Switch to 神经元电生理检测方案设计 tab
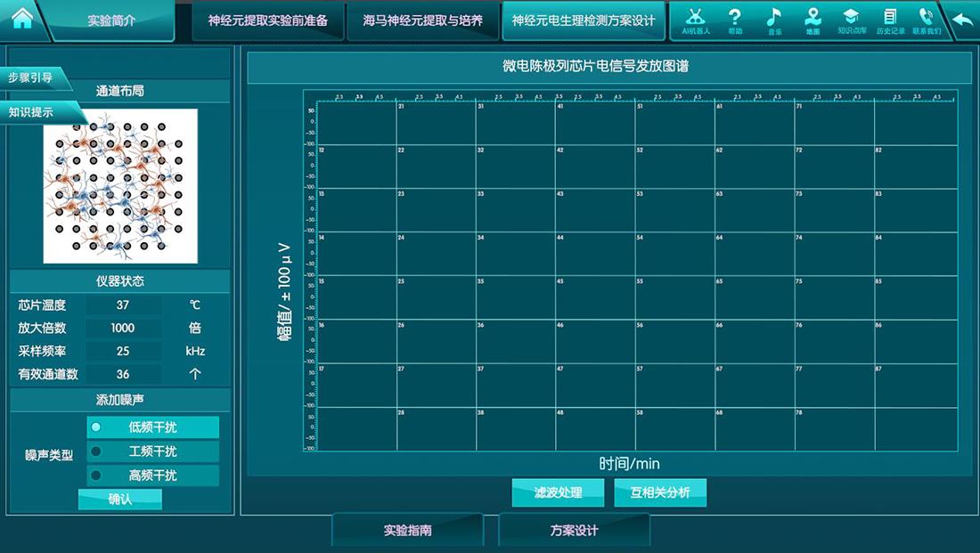 [x=584, y=20]
